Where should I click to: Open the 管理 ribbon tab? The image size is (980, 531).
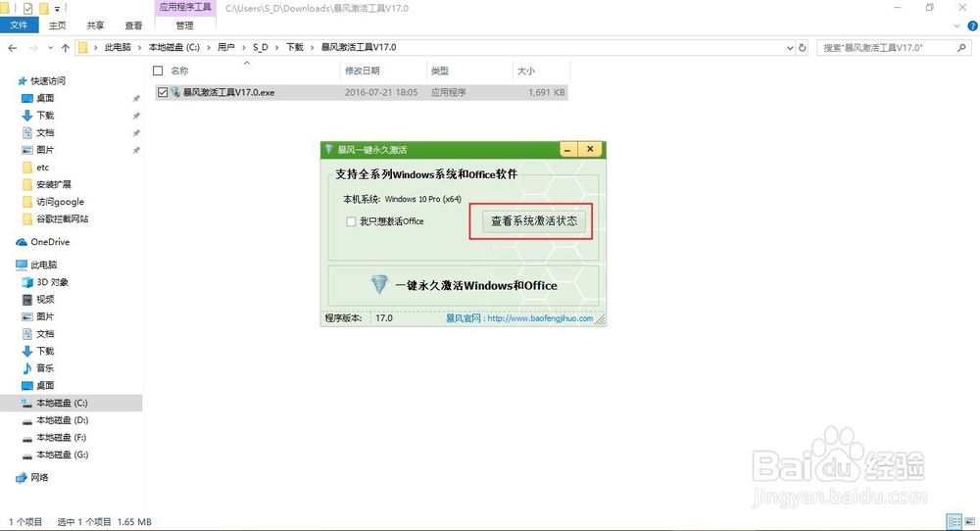185,25
